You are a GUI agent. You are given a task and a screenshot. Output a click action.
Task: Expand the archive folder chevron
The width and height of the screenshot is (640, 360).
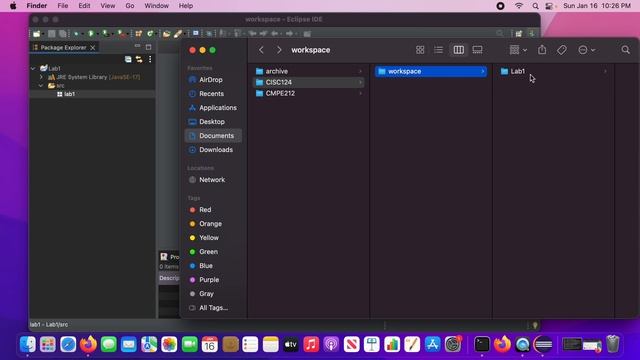(360, 71)
